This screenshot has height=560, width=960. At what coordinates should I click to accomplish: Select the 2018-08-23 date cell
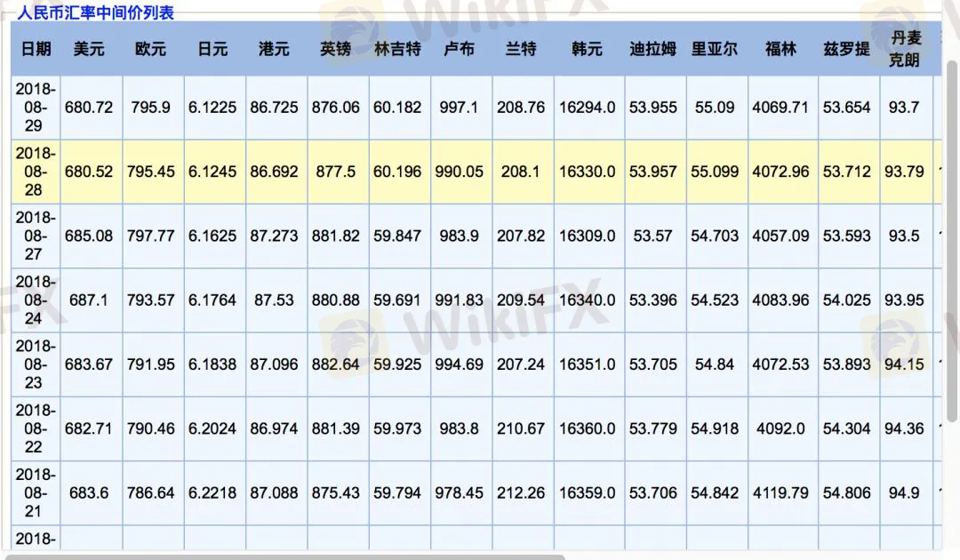[x=36, y=364]
